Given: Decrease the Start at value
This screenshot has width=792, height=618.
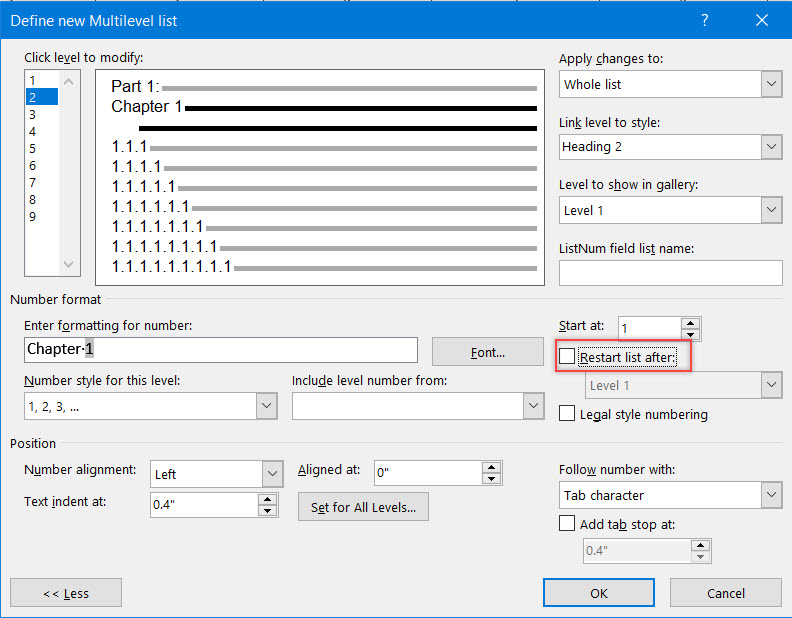Looking at the screenshot, I should [x=690, y=335].
